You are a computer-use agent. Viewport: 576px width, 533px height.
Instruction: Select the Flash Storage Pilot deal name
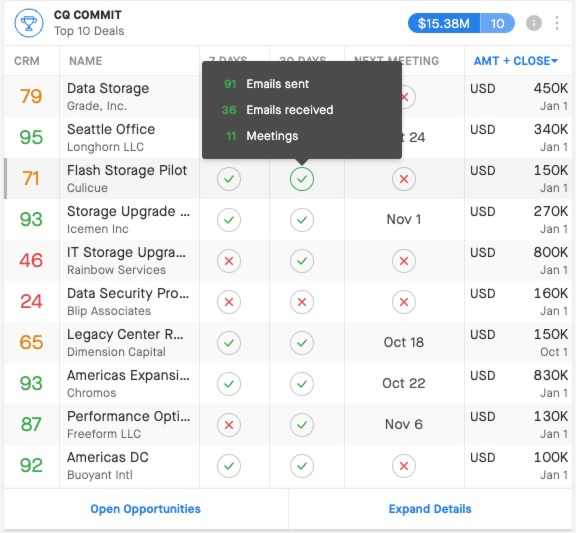[127, 170]
